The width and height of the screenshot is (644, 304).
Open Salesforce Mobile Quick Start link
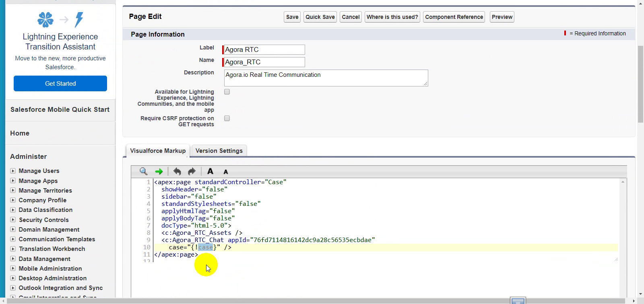(60, 109)
